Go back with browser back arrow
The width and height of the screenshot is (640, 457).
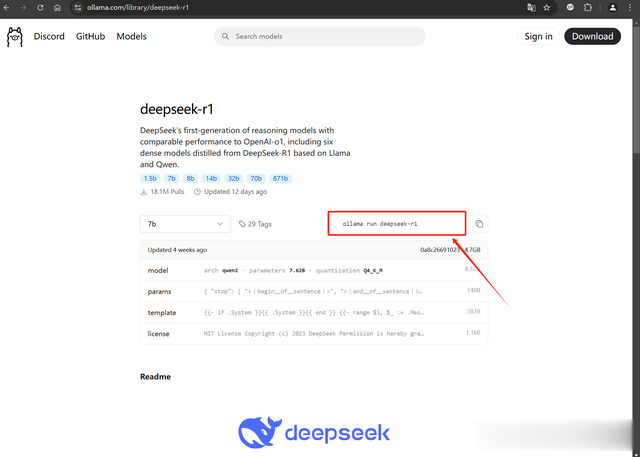(7, 7)
